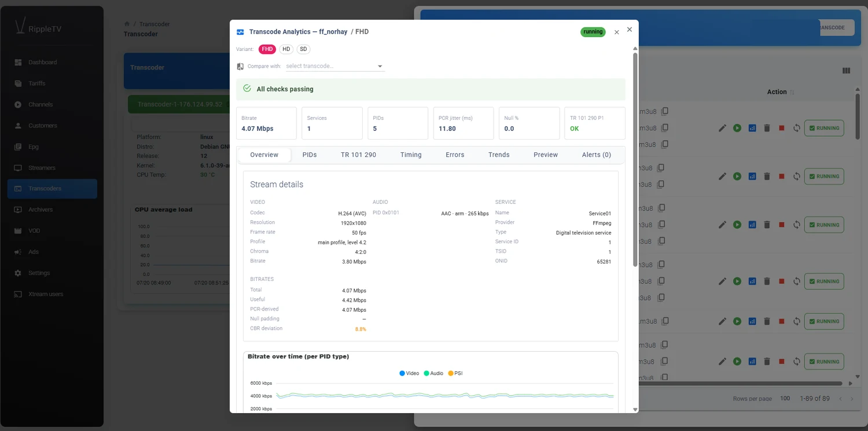Click the pencil edit icon in the top table row

pyautogui.click(x=722, y=128)
